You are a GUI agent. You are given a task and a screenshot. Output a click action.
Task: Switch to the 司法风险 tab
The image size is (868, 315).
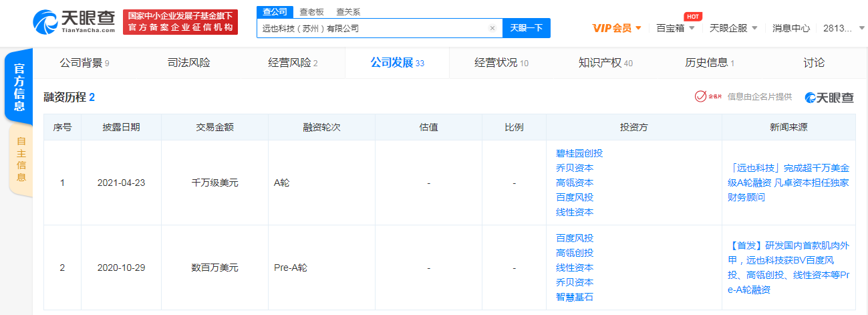coord(188,63)
